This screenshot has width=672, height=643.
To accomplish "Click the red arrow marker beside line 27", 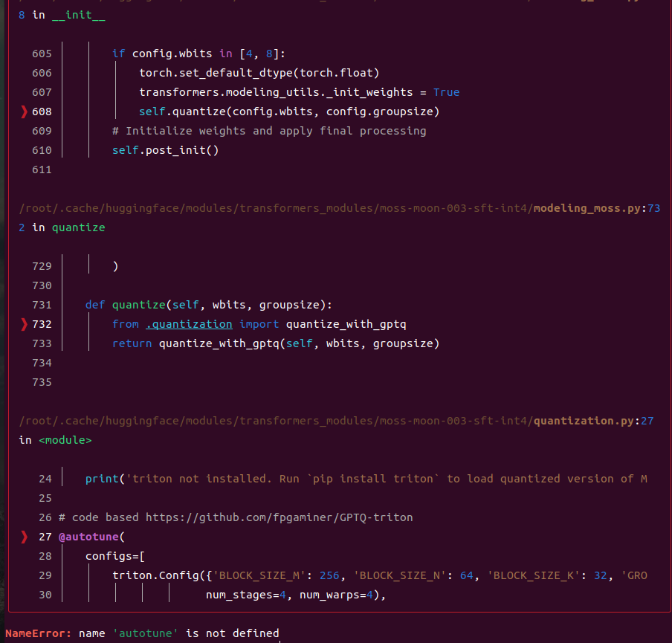I will click(23, 536).
